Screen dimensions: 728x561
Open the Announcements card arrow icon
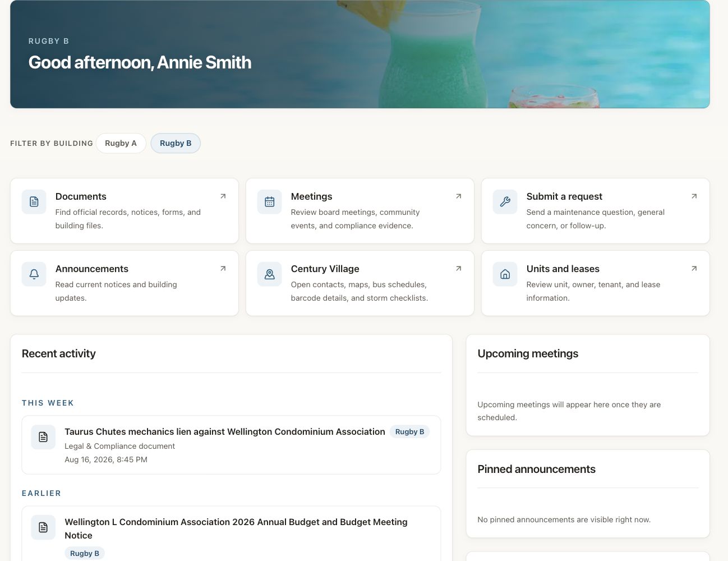point(223,269)
